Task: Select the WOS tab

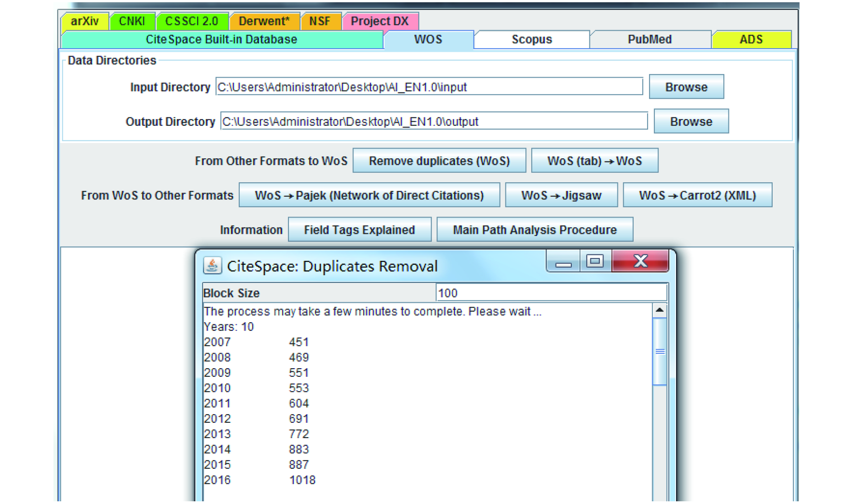Action: click(x=428, y=39)
